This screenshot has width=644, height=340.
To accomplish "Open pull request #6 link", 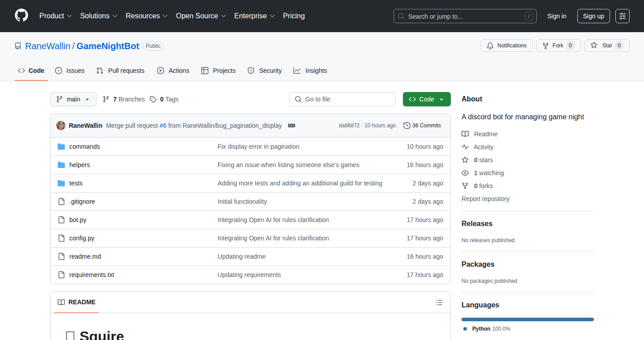I will pos(163,126).
